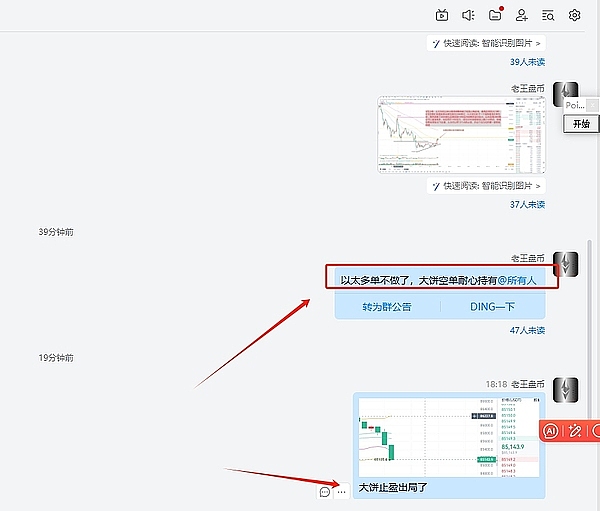Viewport: 600px width, 511px height.
Task: Click the DING一下 button
Action: tap(493, 307)
